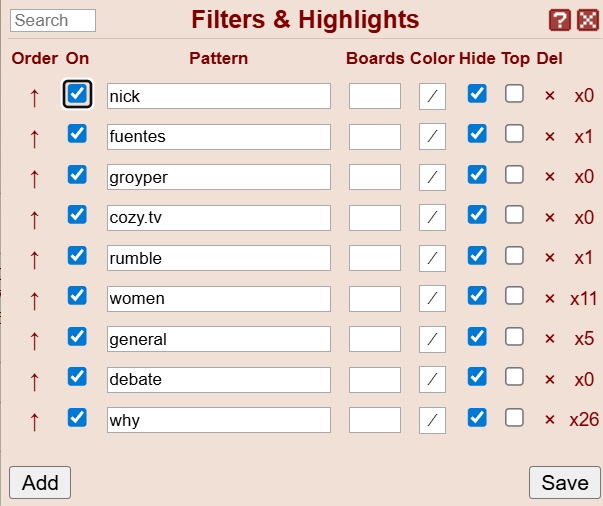The width and height of the screenshot is (603, 506).
Task: Edit the groyper pattern field
Action: pos(219,177)
